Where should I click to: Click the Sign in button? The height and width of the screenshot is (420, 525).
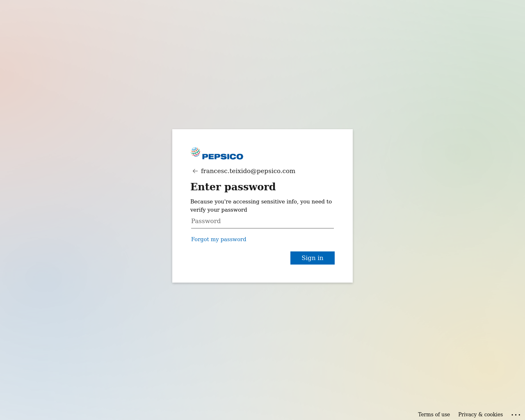(x=313, y=258)
